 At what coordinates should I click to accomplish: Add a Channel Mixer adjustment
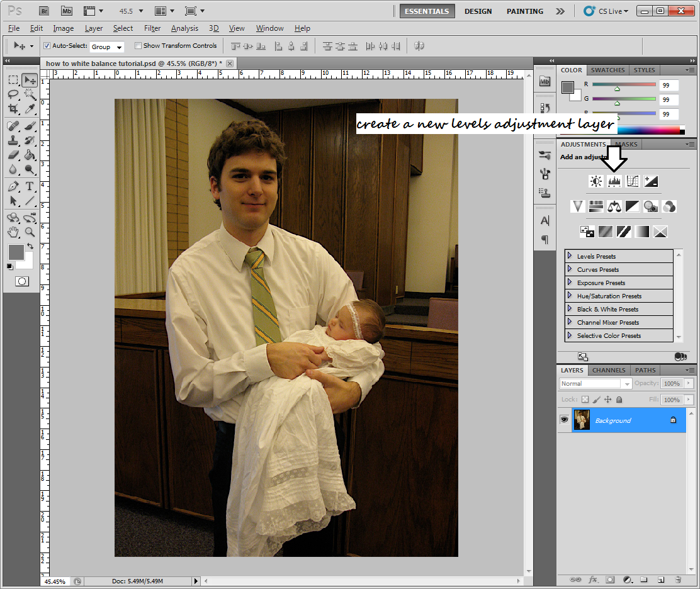click(x=669, y=206)
